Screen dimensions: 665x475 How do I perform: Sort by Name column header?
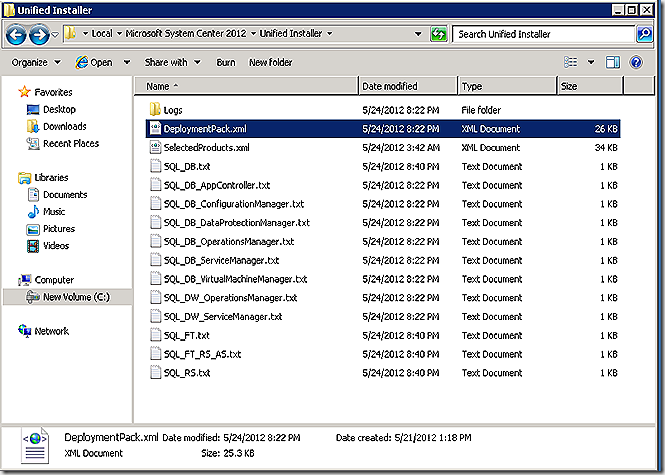click(x=246, y=86)
